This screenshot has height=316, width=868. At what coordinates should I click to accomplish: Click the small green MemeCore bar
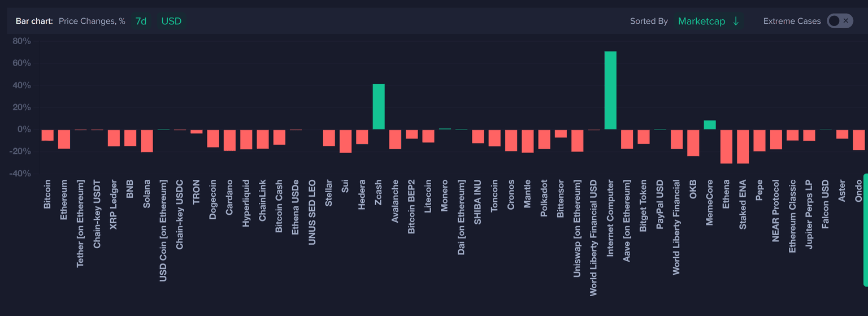[x=710, y=125]
